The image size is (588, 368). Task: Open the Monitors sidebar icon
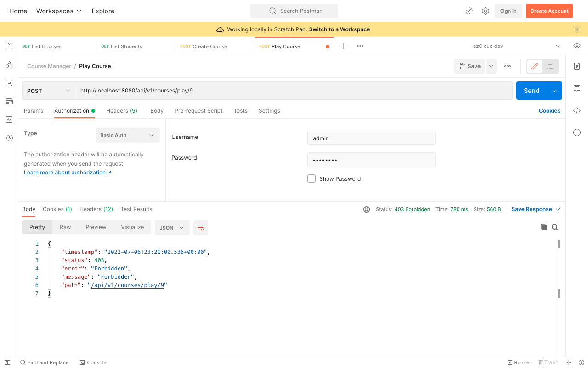9,120
